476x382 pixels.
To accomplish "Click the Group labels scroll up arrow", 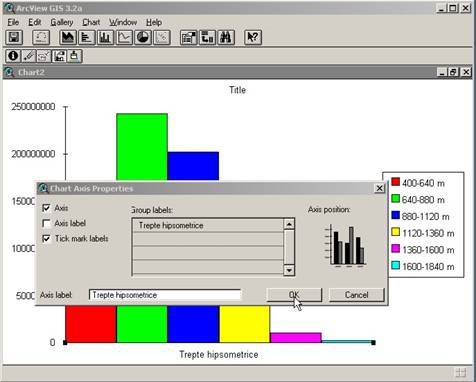I will (x=289, y=224).
